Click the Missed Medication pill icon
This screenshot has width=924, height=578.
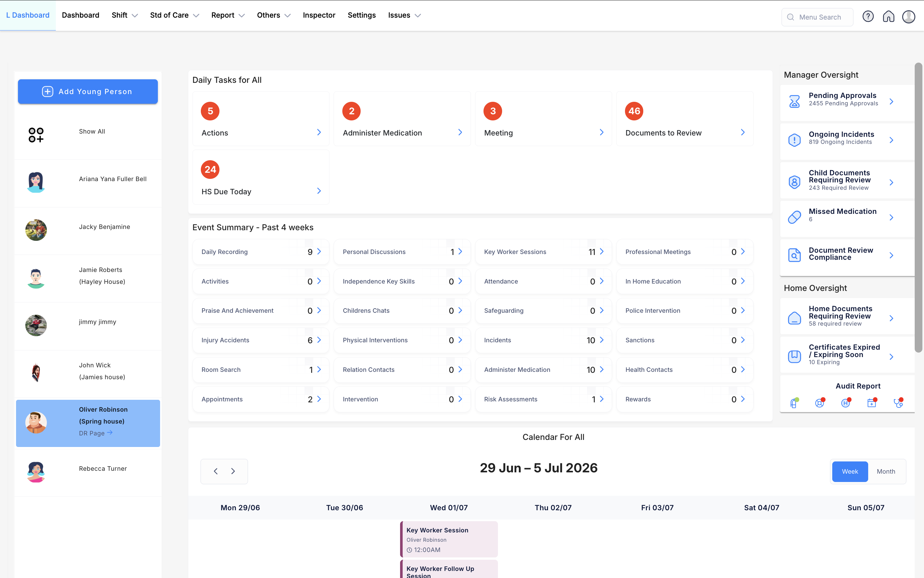[x=795, y=217]
